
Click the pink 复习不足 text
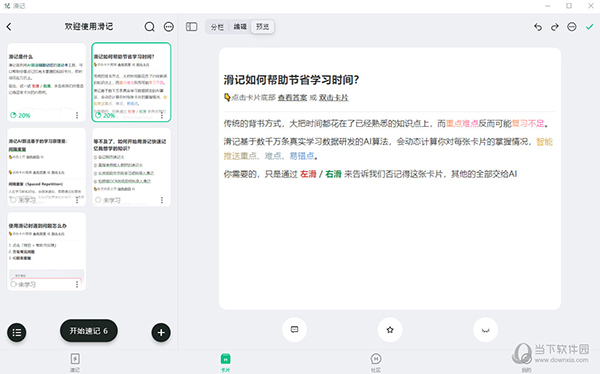pyautogui.click(x=528, y=124)
